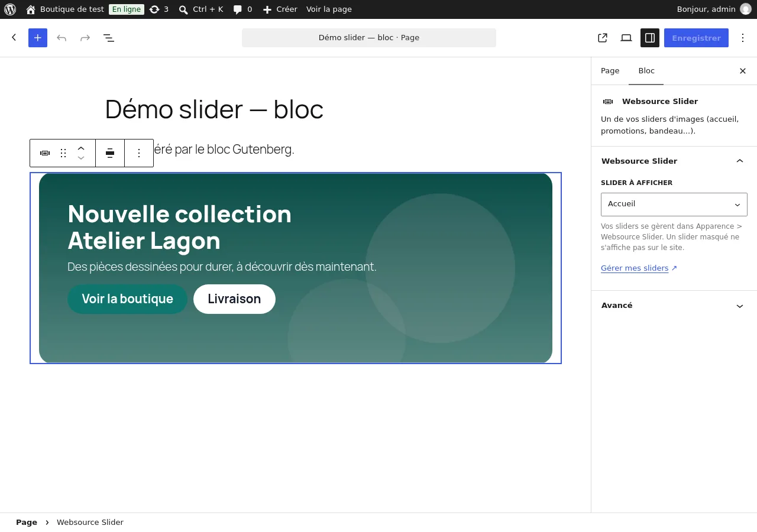This screenshot has width=757, height=532.
Task: Undo the last change
Action: (x=62, y=38)
